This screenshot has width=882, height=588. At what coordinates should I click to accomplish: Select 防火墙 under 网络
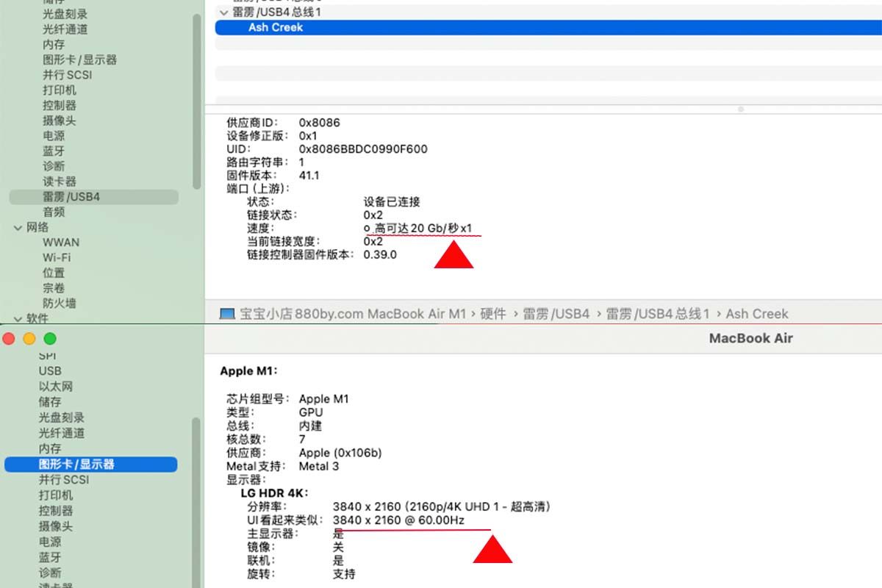point(60,303)
